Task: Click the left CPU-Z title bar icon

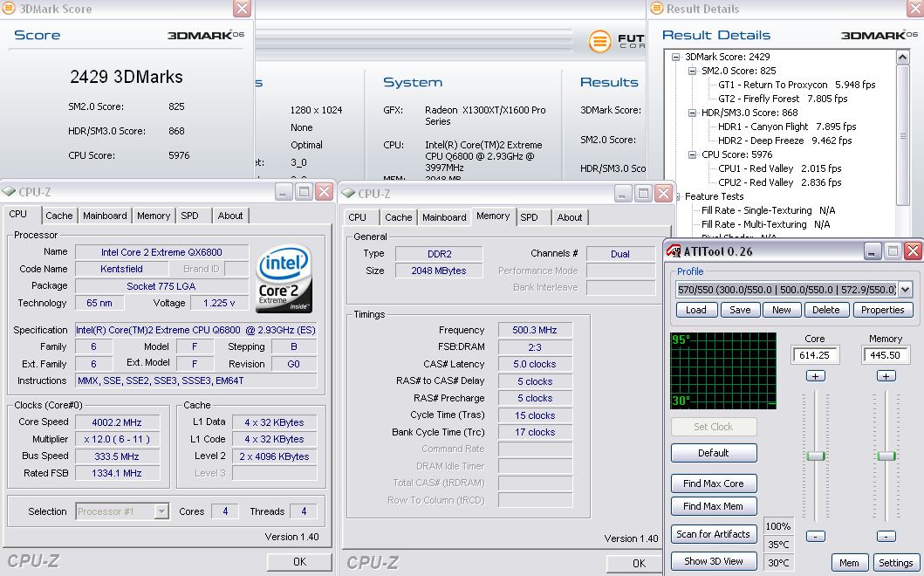Action: point(9,192)
